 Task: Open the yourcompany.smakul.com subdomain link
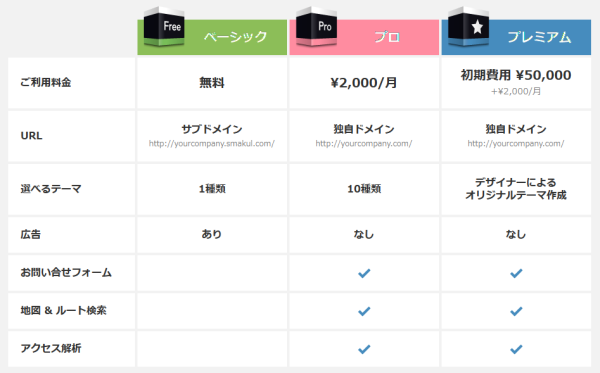212,144
